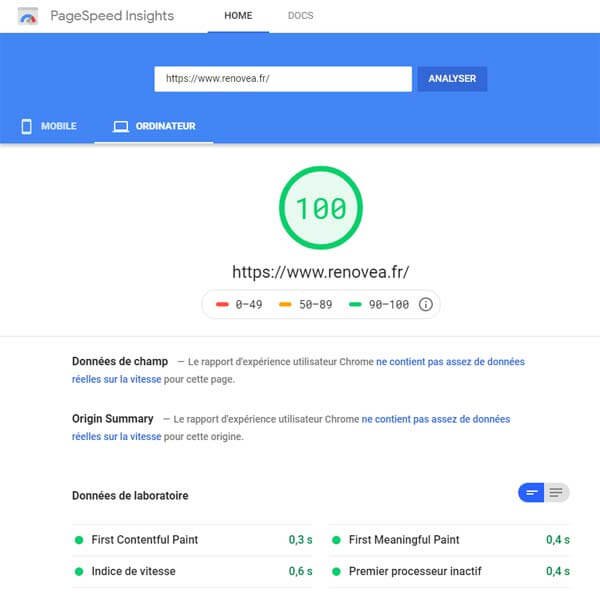Open the score legend info icon
Image resolution: width=600 pixels, height=594 pixels.
coord(425,304)
